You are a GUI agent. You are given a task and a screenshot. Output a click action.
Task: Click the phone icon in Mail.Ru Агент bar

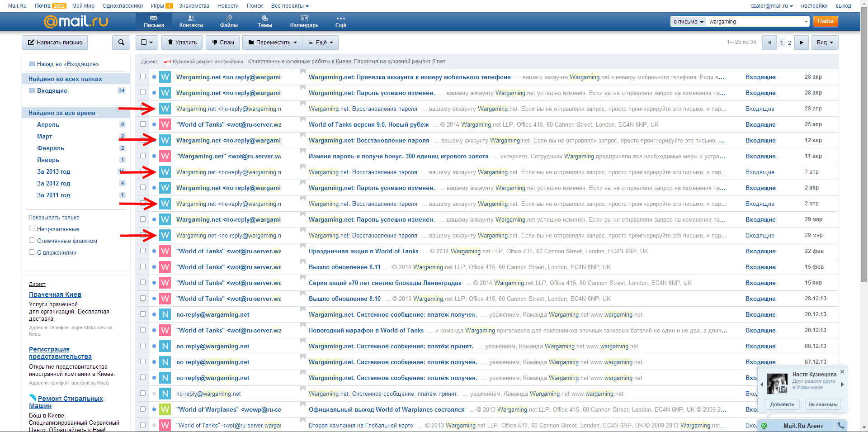pyautogui.click(x=841, y=425)
